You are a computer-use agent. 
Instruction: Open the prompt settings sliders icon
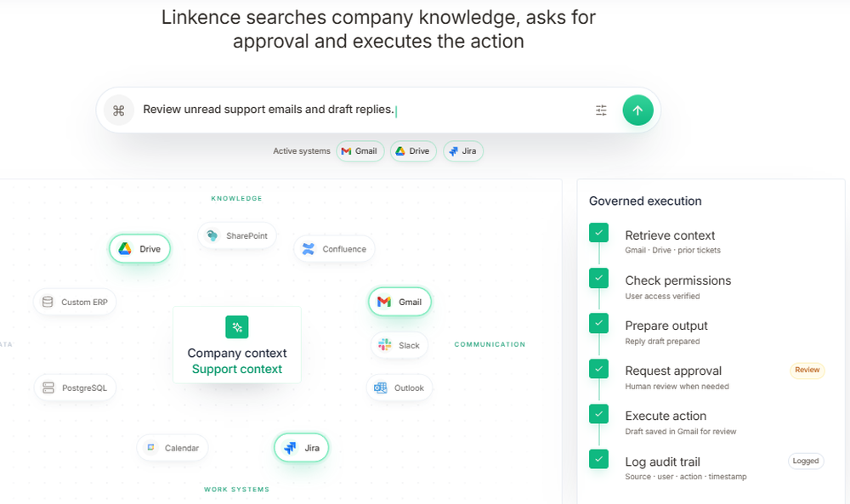pos(601,110)
